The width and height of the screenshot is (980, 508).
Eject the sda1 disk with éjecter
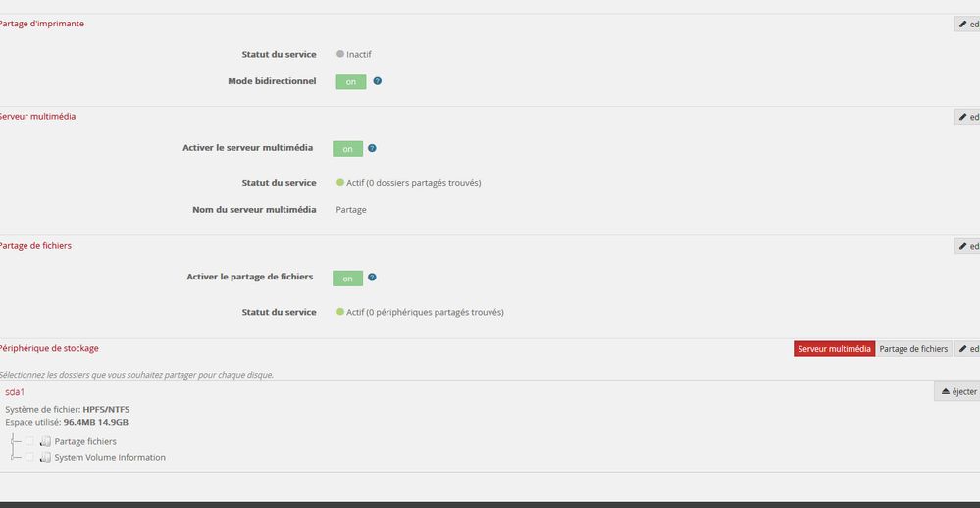pyautogui.click(x=957, y=392)
